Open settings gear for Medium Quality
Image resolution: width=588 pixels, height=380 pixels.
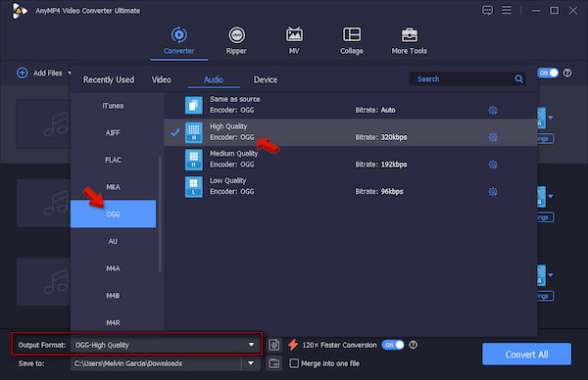pyautogui.click(x=493, y=165)
